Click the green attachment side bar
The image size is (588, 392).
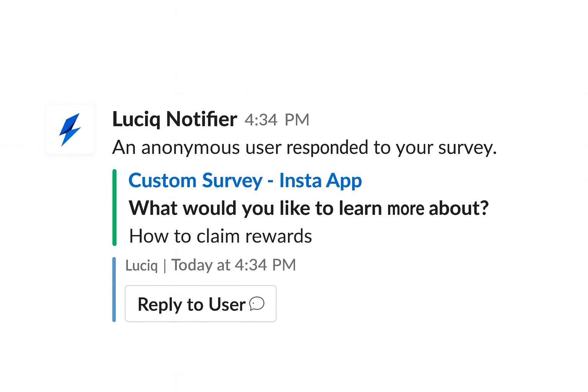click(x=114, y=207)
